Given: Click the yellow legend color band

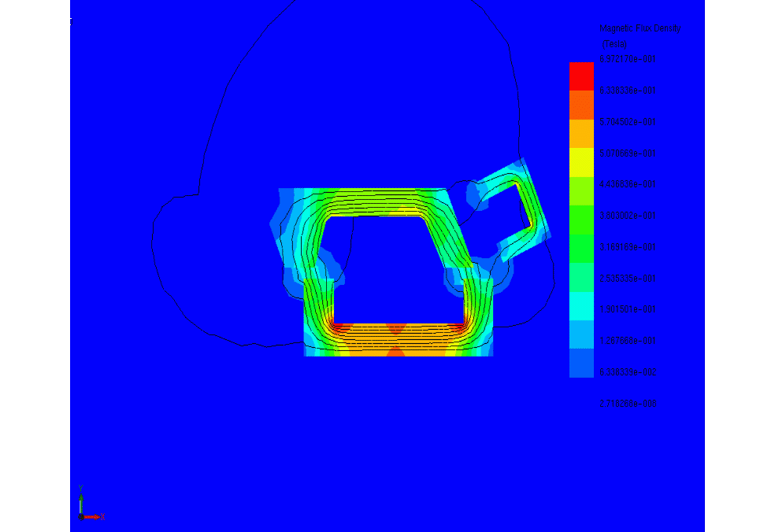Looking at the screenshot, I should [581, 163].
